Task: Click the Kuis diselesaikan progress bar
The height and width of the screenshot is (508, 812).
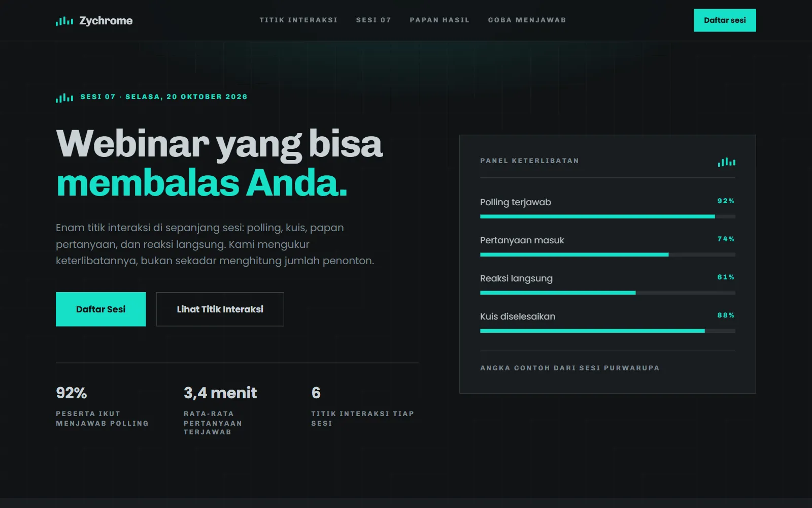Action: point(607,331)
